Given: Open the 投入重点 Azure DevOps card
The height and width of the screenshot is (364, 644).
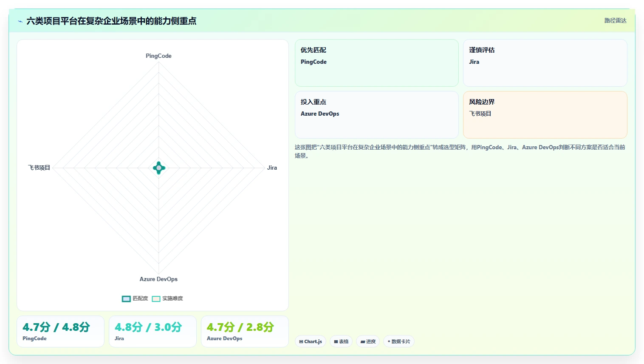Looking at the screenshot, I should (x=377, y=115).
